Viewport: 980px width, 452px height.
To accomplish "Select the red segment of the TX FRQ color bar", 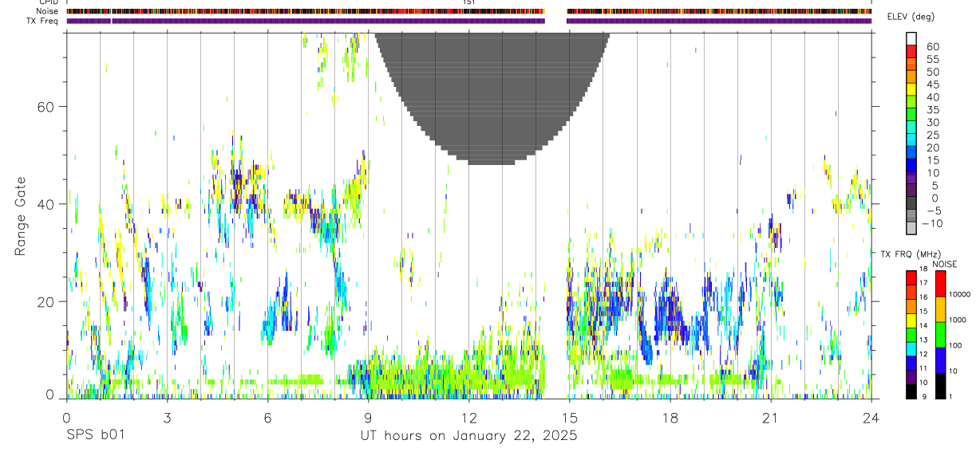I will pos(911,277).
